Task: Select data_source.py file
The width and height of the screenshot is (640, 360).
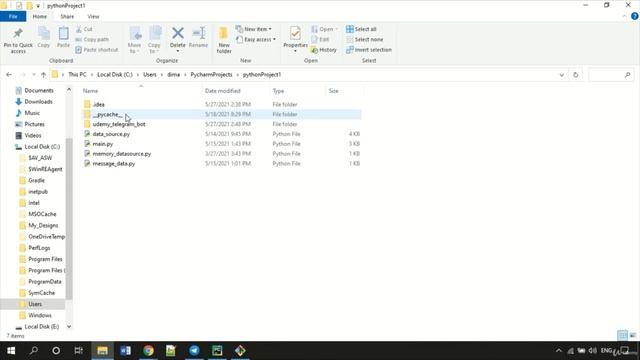Action: 111,134
